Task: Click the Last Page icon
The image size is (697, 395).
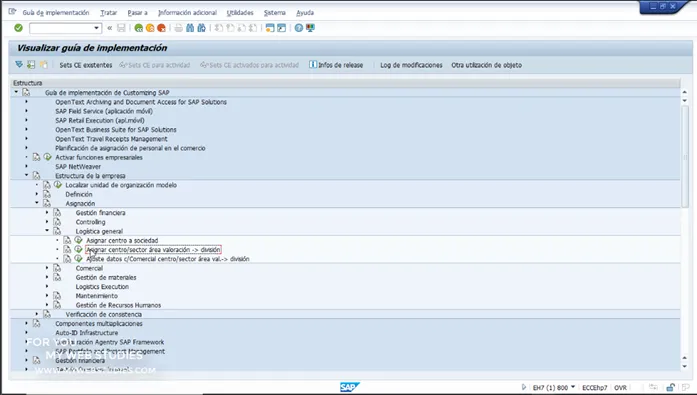Action: click(x=252, y=28)
